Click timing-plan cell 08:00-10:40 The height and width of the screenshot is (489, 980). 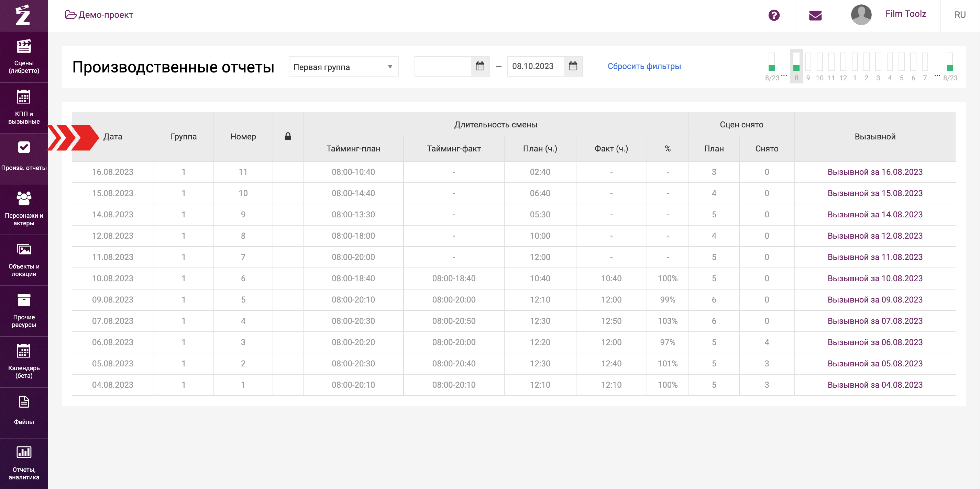pos(353,172)
